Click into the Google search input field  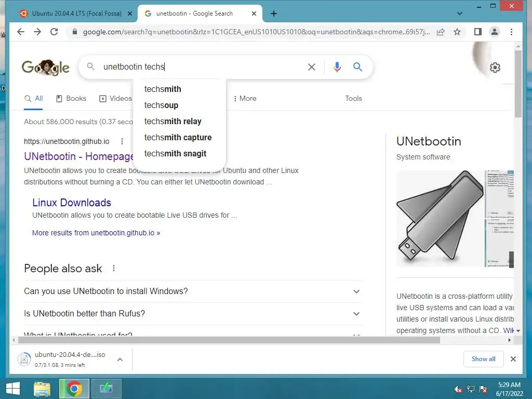202,67
